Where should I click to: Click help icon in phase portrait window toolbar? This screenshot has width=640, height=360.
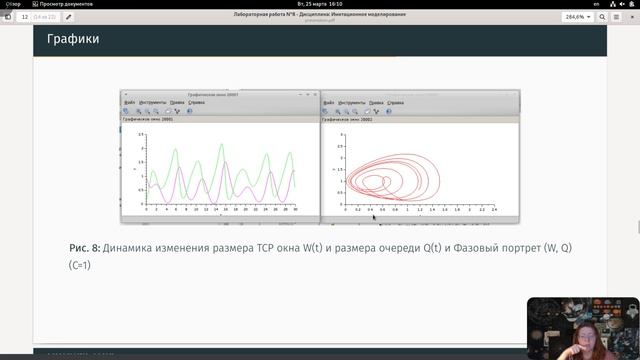pos(389,111)
